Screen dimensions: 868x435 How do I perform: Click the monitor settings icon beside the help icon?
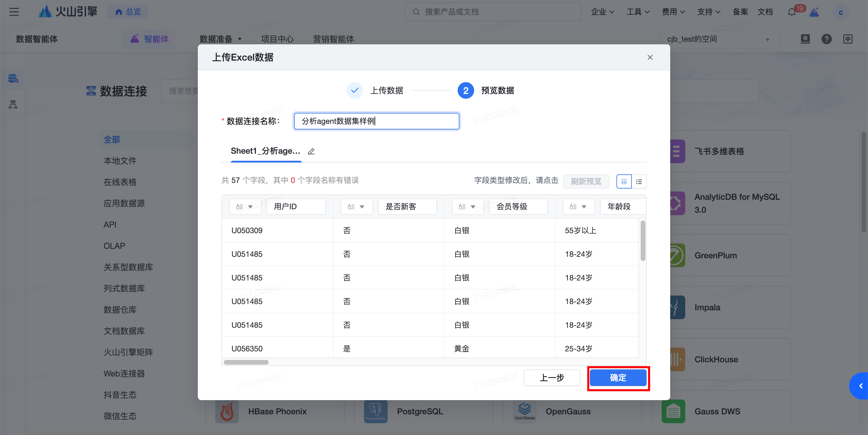(805, 39)
